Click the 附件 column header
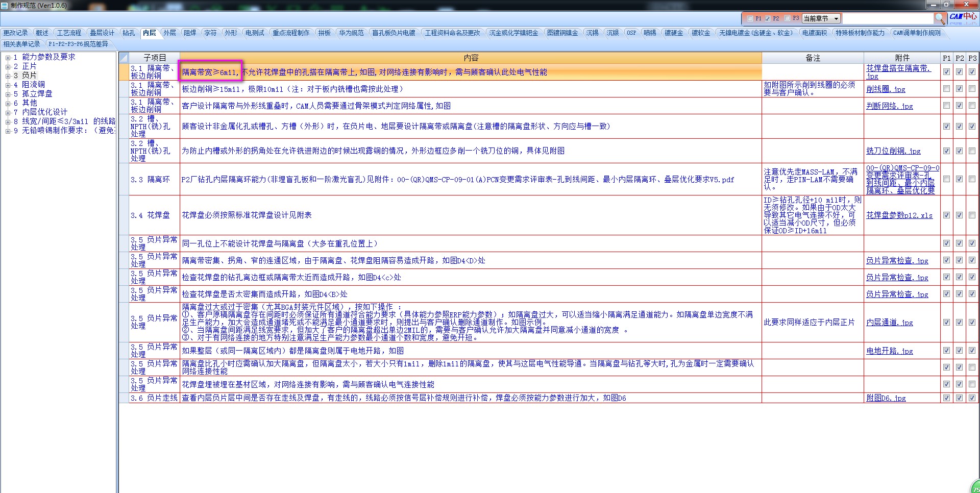The image size is (980, 493). point(902,58)
